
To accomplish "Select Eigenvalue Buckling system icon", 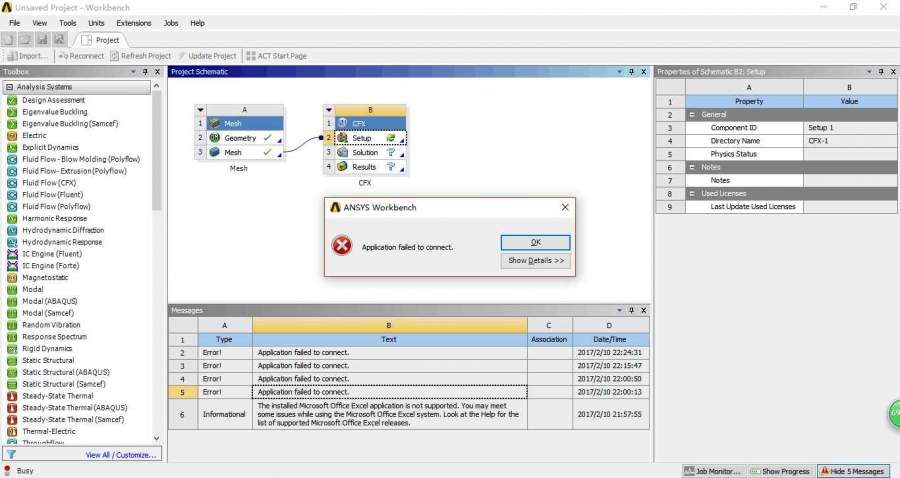I will tap(11, 112).
